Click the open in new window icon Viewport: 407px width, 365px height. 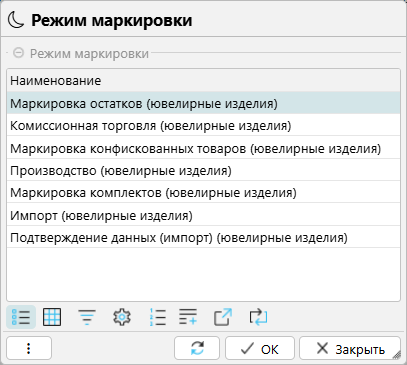[223, 317]
